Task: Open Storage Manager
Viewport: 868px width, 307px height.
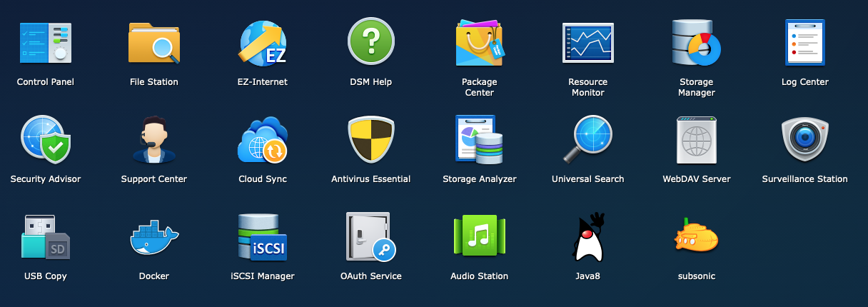Action: pos(697,43)
